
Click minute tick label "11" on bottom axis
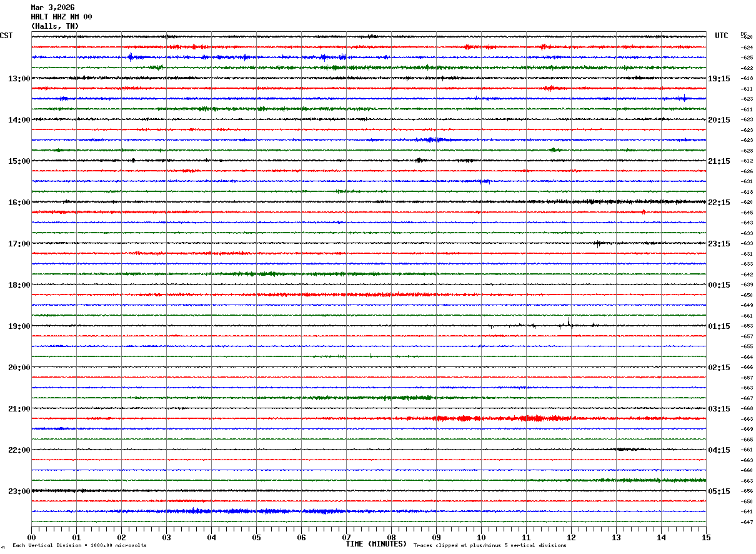(x=526, y=537)
